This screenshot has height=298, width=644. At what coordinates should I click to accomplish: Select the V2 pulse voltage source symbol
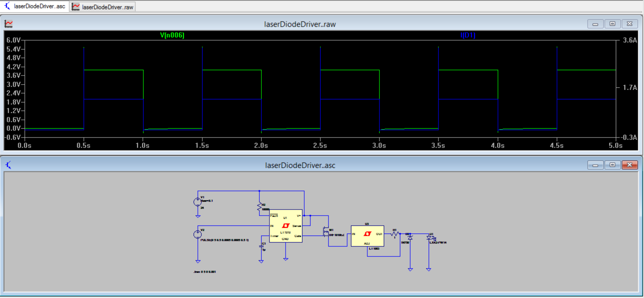tap(198, 235)
